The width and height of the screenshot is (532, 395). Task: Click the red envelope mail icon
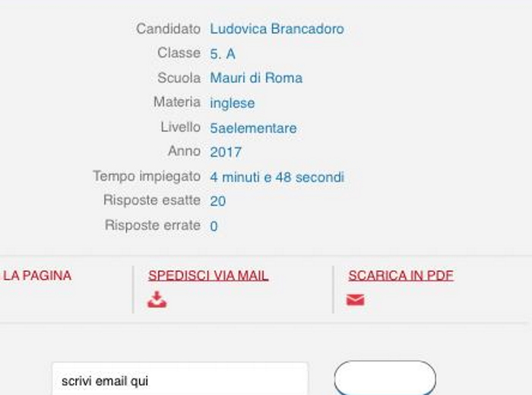coord(355,300)
